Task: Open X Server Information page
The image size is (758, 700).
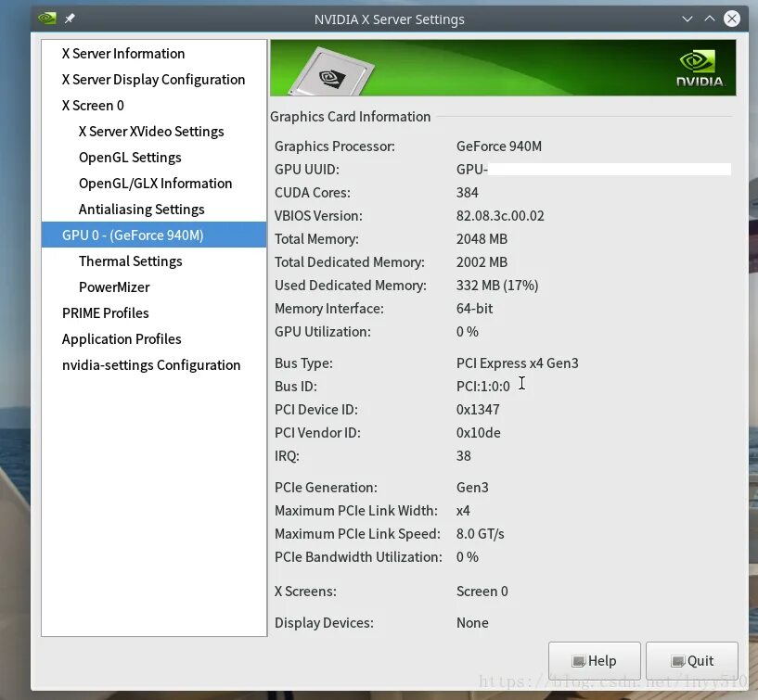Action: (x=123, y=53)
